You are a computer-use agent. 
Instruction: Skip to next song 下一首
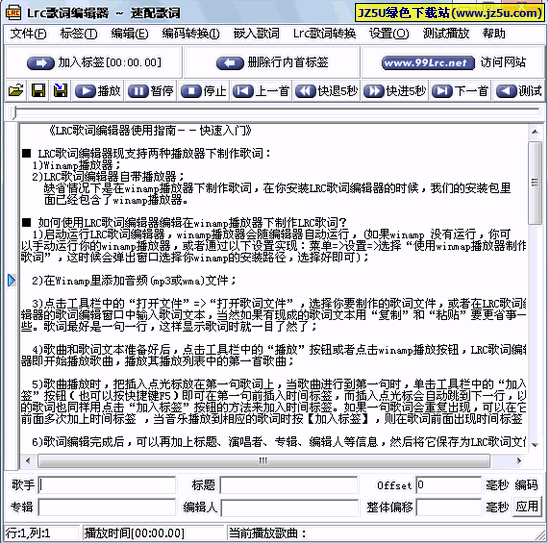460,91
